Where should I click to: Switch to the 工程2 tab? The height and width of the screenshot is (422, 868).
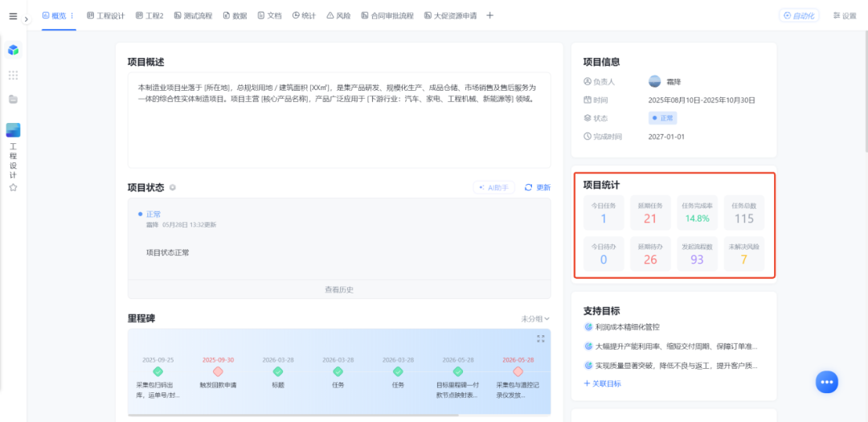click(149, 15)
